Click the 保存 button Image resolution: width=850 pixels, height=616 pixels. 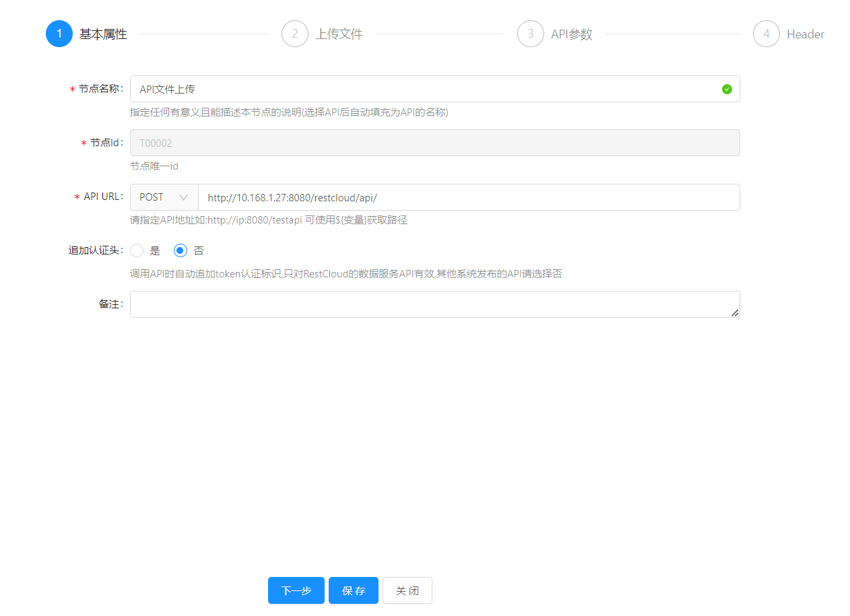tap(354, 590)
